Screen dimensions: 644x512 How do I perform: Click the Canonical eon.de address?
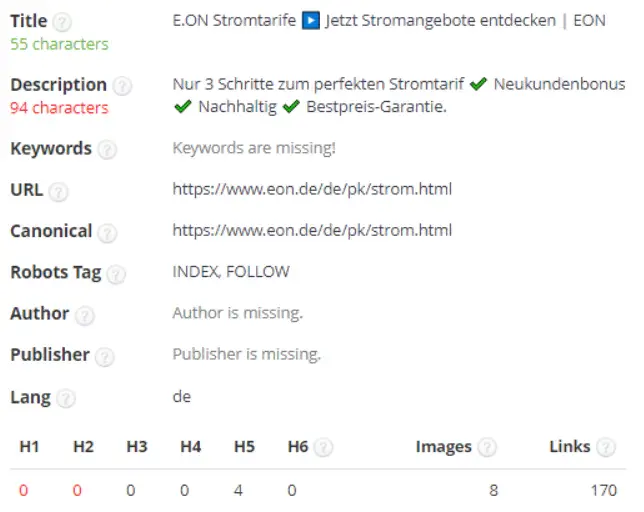[x=312, y=231]
